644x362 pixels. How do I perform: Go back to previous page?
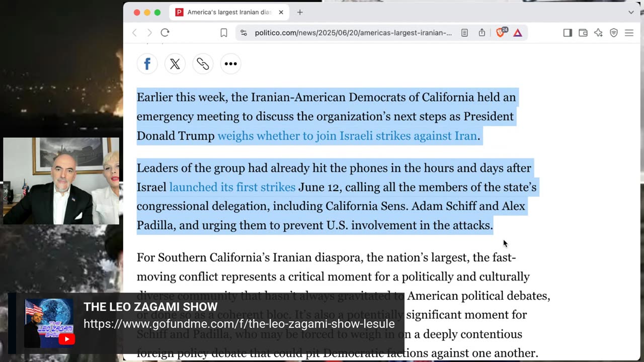(134, 33)
